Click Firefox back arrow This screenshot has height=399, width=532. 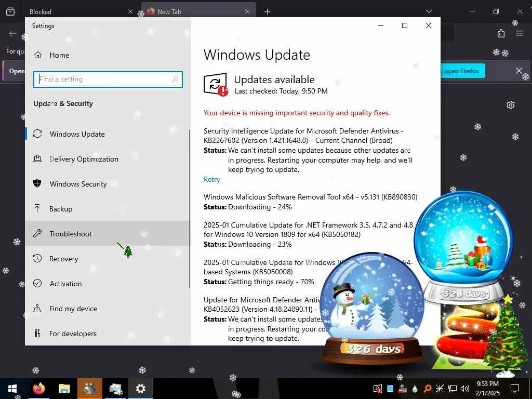click(x=12, y=33)
